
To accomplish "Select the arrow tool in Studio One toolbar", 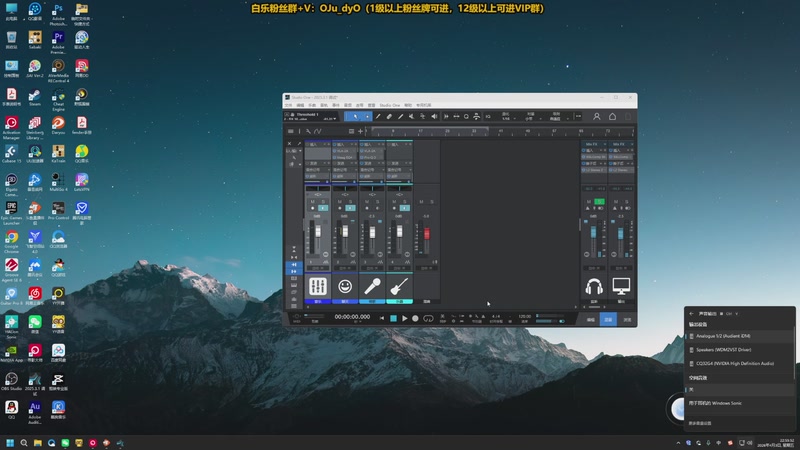I will [356, 116].
